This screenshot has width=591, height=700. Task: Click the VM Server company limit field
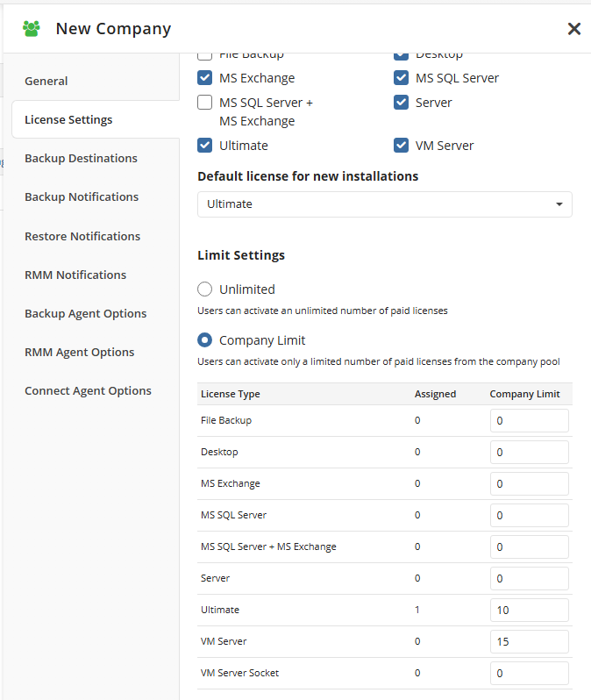(x=529, y=642)
